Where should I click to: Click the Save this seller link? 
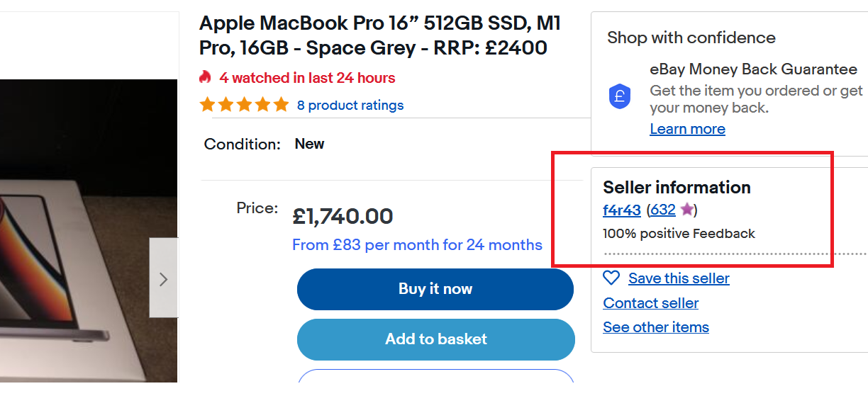coord(679,278)
